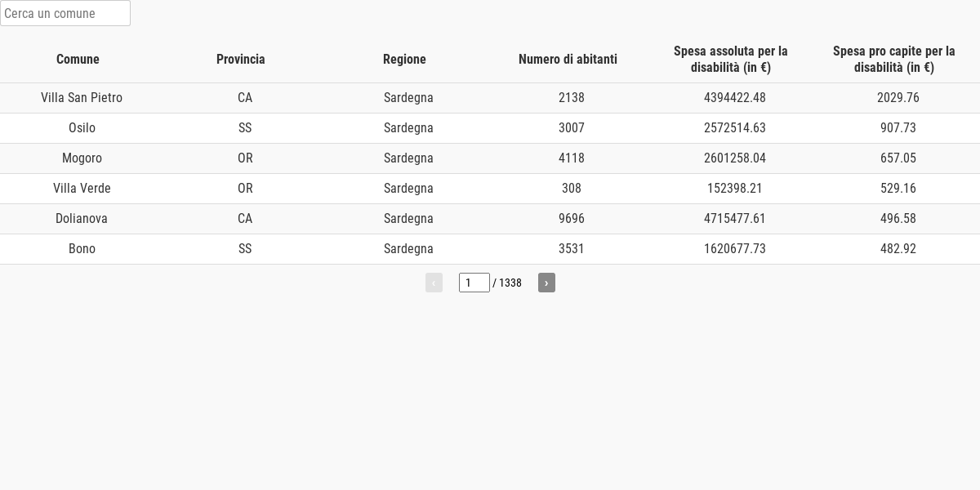The height and width of the screenshot is (490, 980).
Task: Click population value 3007
Action: [572, 128]
